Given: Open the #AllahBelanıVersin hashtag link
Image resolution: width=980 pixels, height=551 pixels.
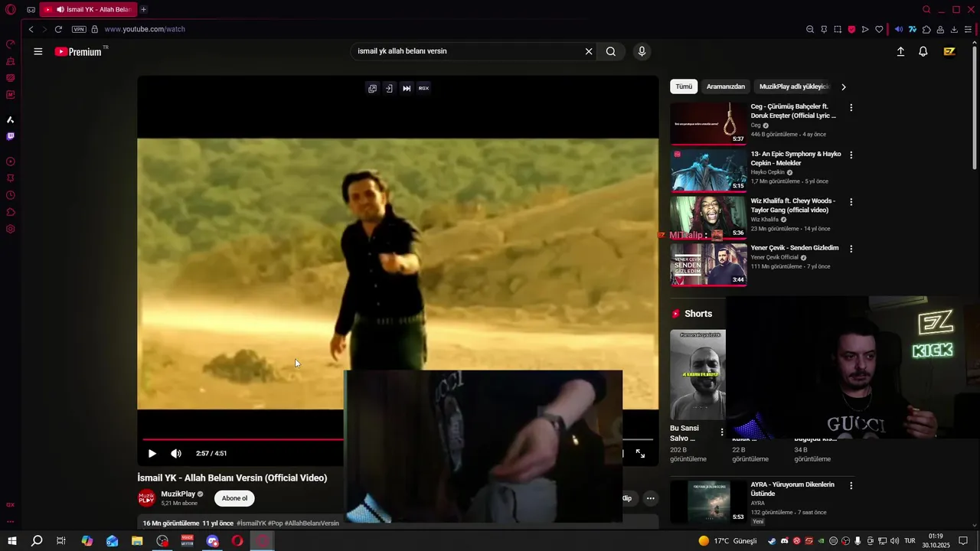Looking at the screenshot, I should [x=312, y=523].
